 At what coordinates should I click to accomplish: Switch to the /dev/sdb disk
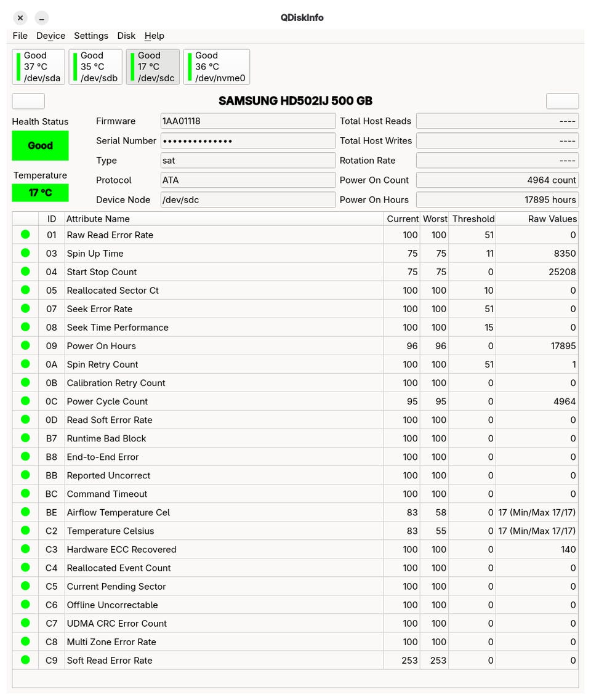click(95, 66)
